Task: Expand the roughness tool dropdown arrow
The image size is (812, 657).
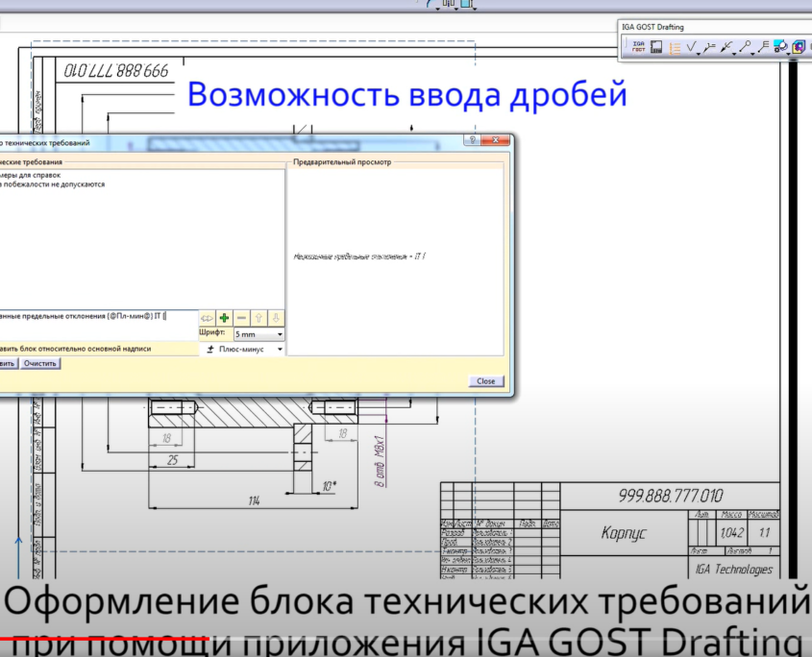Action: [699, 54]
